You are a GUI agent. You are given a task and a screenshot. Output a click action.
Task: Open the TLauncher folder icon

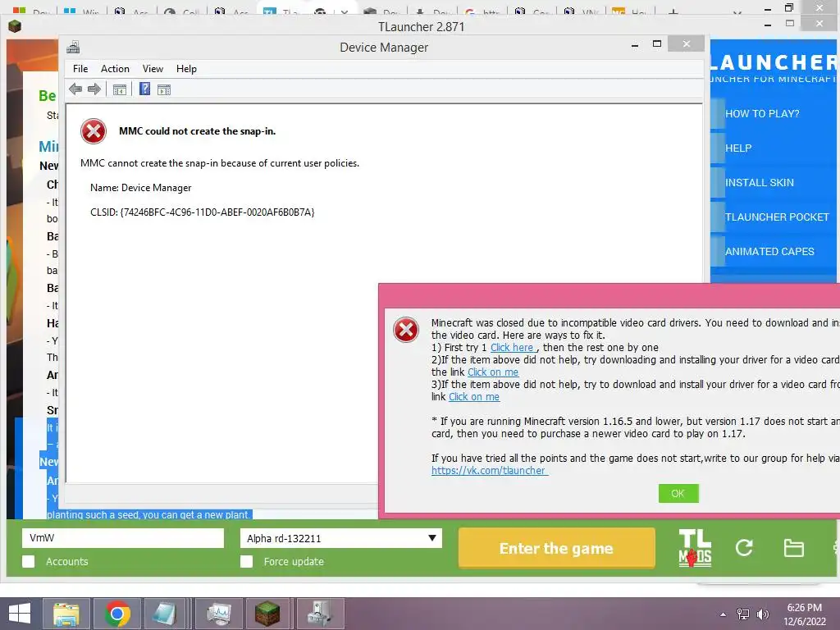793,548
